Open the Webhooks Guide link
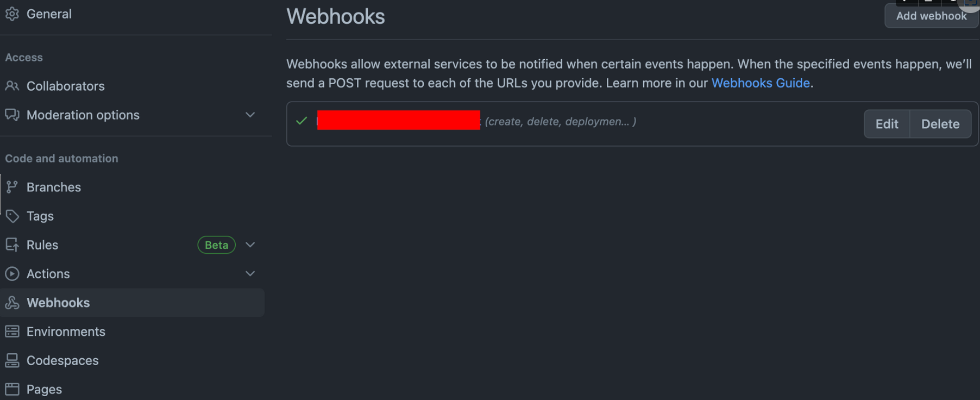 pyautogui.click(x=761, y=83)
